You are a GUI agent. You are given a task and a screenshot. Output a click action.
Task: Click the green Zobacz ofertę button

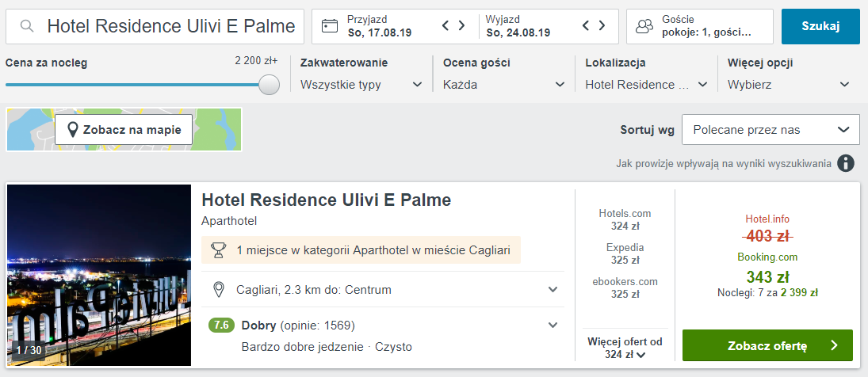point(767,345)
